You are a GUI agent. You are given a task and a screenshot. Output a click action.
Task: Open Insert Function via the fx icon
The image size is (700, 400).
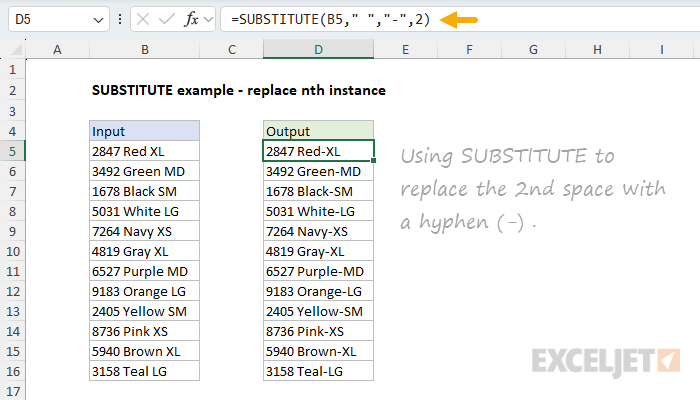coord(191,20)
